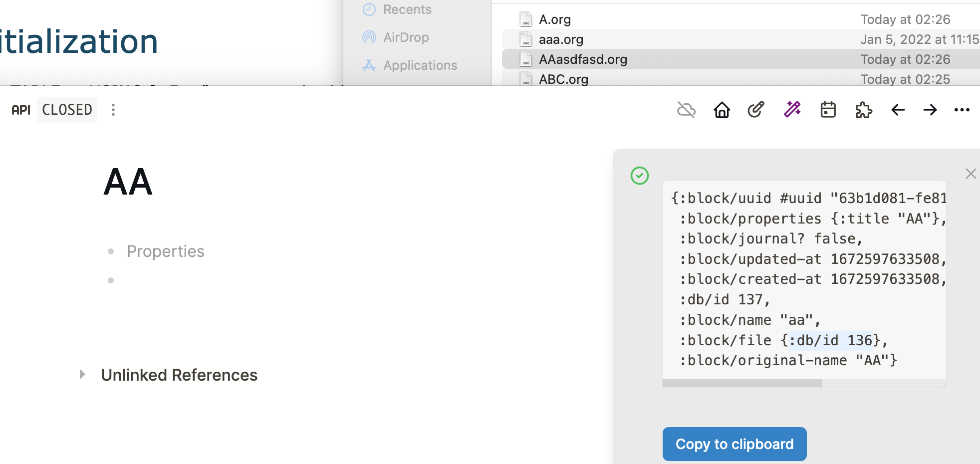Navigate back using the left arrow
Screen dimensions: 980x464
tap(898, 110)
